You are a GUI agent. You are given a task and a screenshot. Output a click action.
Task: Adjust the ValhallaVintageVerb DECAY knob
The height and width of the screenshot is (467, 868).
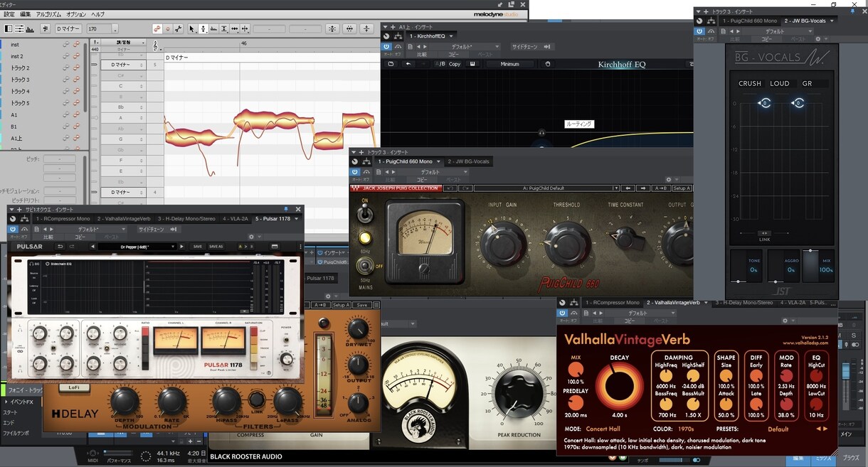620,387
